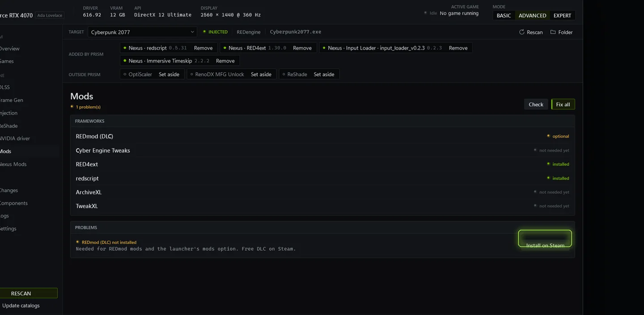644x315 pixels.
Task: Open the ReShade sidebar page
Action: (x=8, y=126)
